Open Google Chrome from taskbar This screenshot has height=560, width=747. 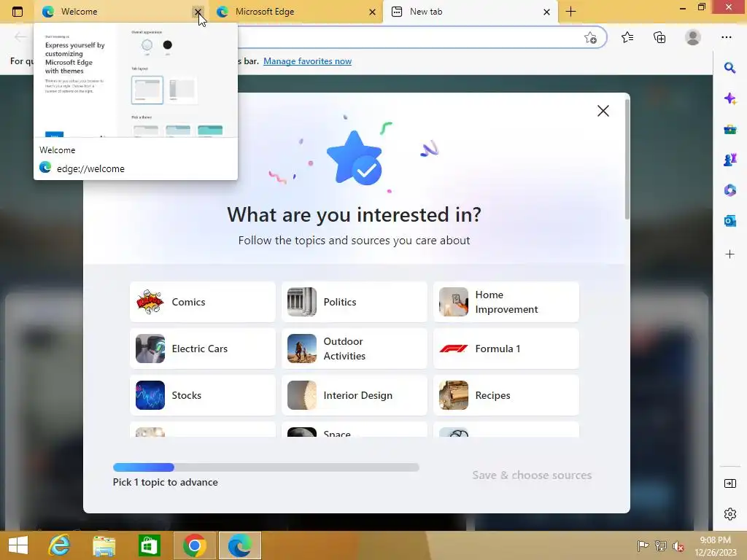click(x=194, y=545)
